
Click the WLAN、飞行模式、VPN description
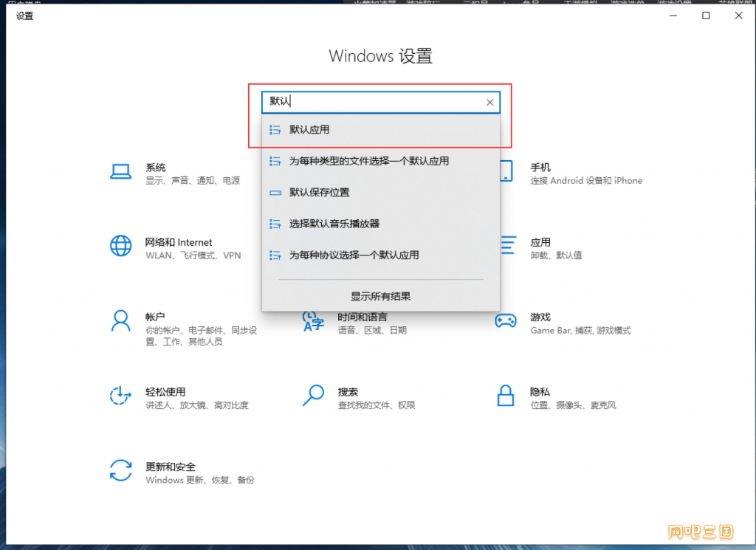tap(193, 255)
